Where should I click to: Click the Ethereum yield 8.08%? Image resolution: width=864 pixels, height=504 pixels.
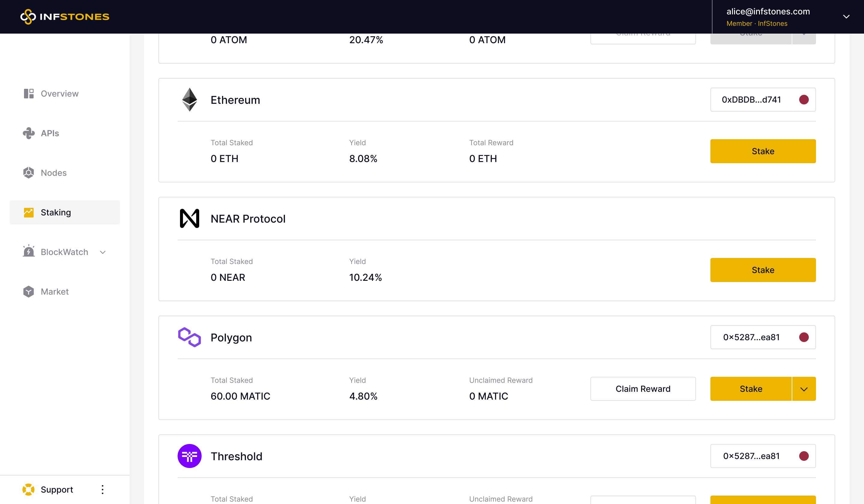coord(363,158)
